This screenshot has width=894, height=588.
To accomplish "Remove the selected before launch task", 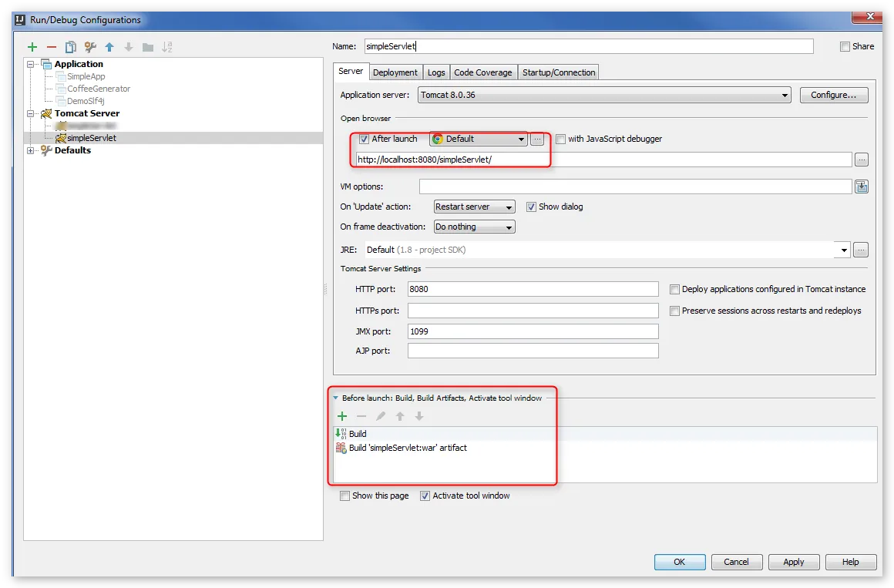I will tap(361, 416).
